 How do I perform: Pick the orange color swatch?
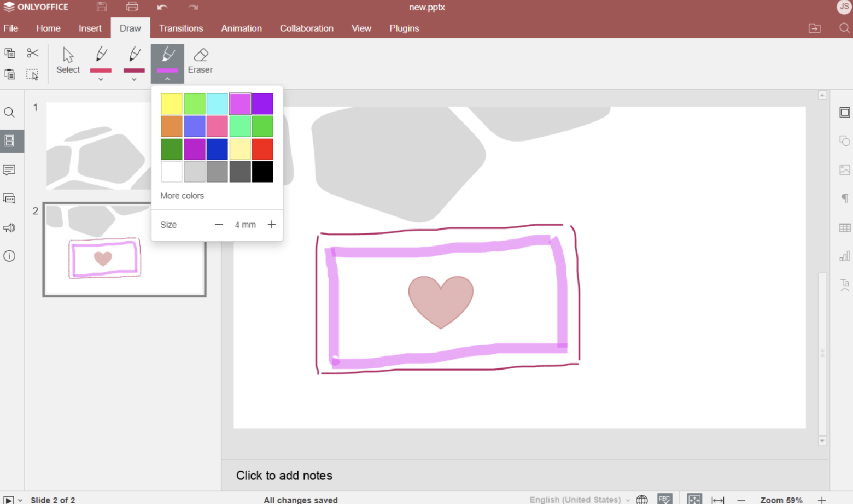(x=171, y=126)
